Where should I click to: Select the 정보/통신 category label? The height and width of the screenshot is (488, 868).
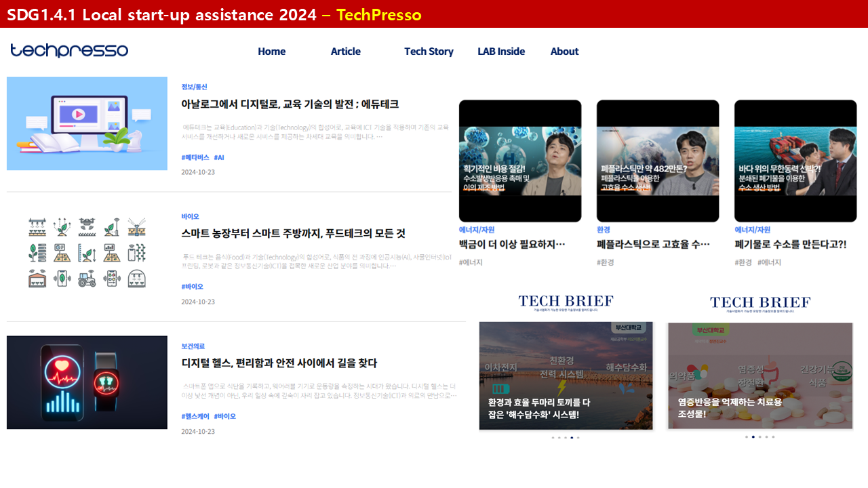click(194, 87)
